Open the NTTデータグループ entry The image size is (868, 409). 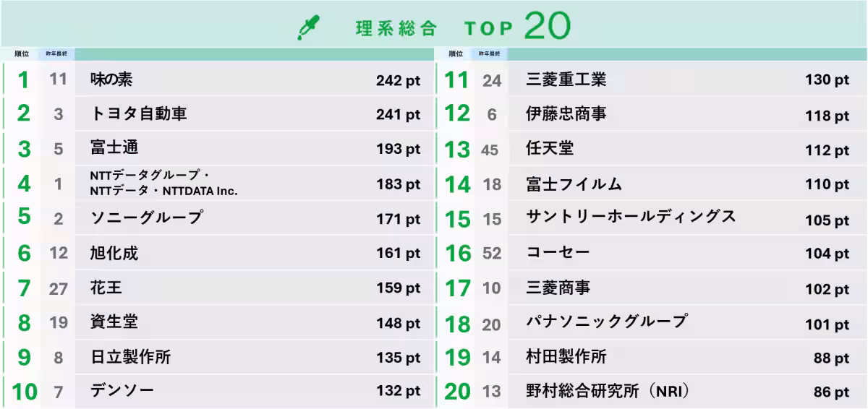pyautogui.click(x=164, y=184)
